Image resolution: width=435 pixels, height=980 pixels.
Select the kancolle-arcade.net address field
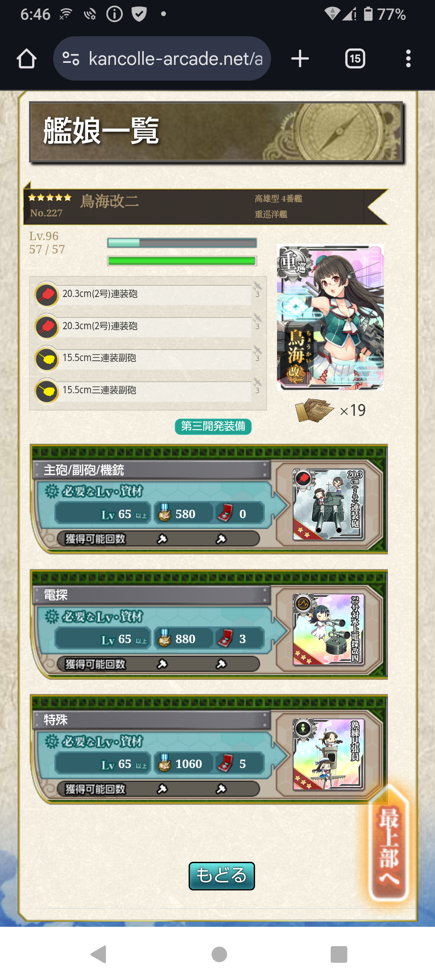coord(162,59)
